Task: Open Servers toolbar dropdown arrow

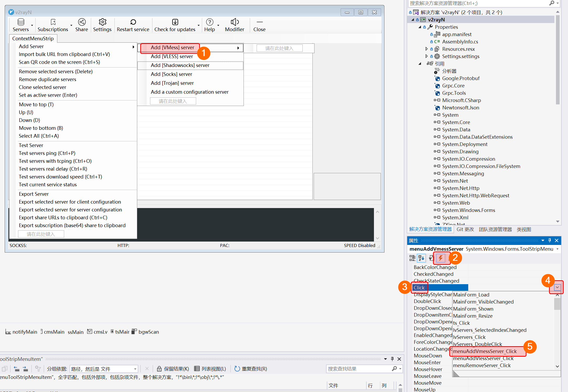Action: tap(32, 25)
